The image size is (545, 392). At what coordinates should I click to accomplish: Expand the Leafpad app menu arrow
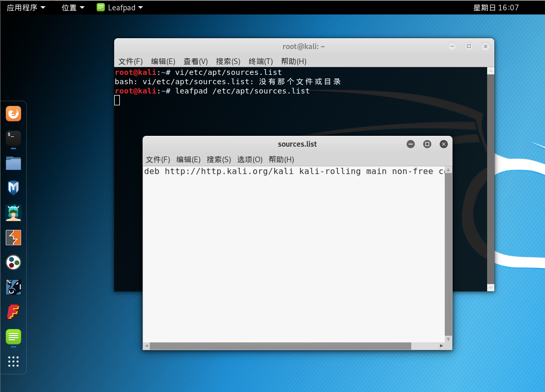tap(141, 7)
